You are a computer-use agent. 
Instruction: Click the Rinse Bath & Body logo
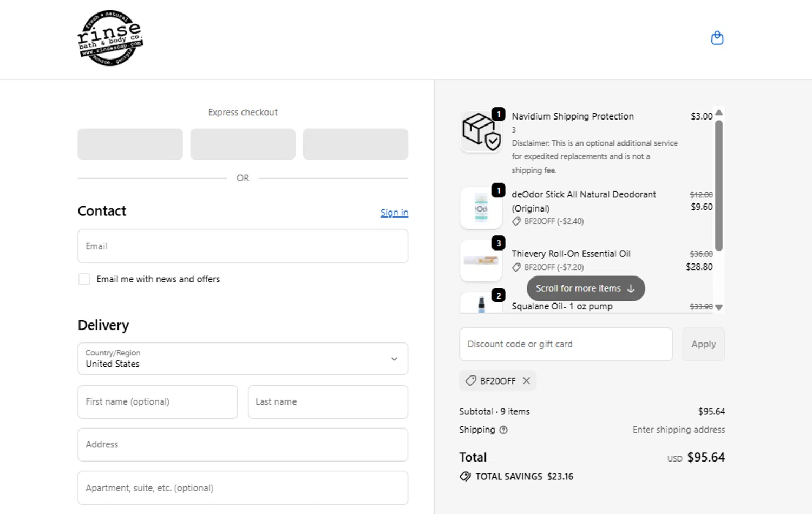(x=110, y=38)
